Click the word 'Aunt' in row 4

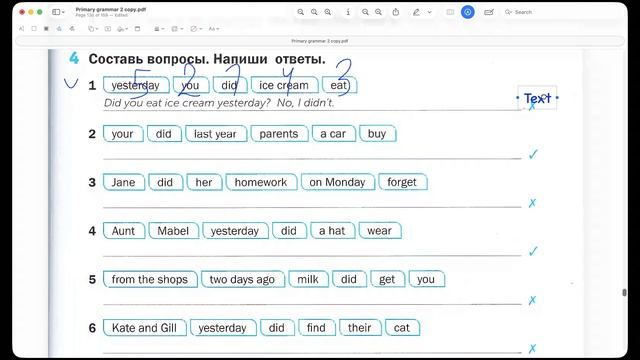[x=123, y=231]
